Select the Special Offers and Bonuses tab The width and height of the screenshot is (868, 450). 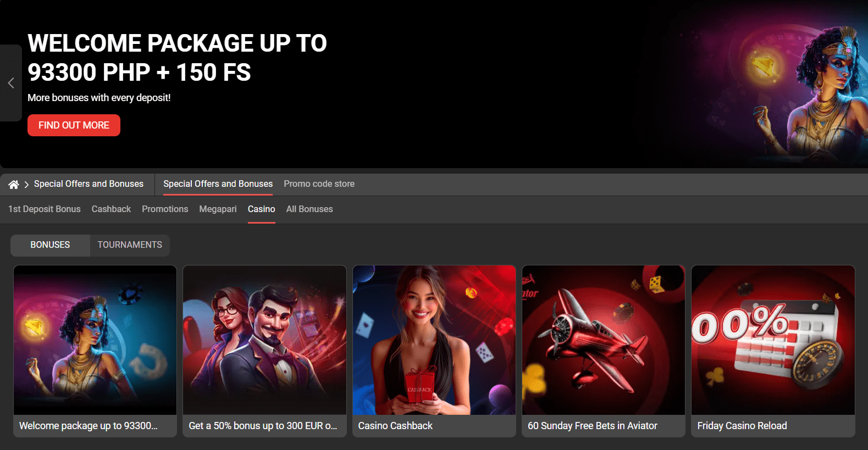point(218,184)
